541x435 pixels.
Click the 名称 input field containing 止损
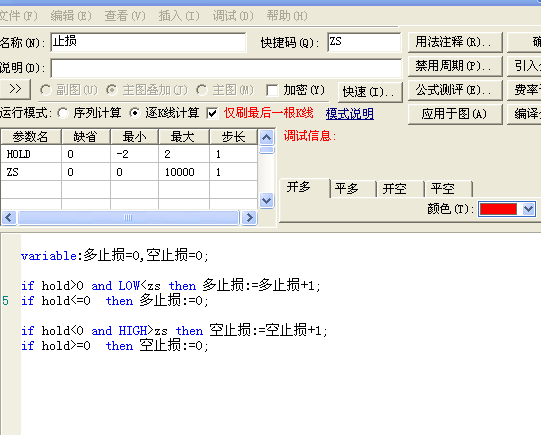pos(148,42)
